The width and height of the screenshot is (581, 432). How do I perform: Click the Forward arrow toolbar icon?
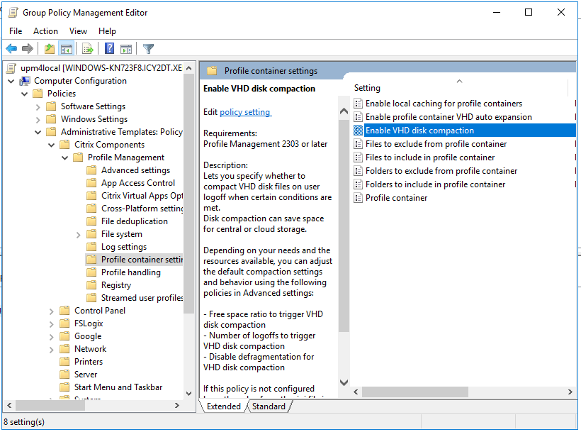pos(27,49)
